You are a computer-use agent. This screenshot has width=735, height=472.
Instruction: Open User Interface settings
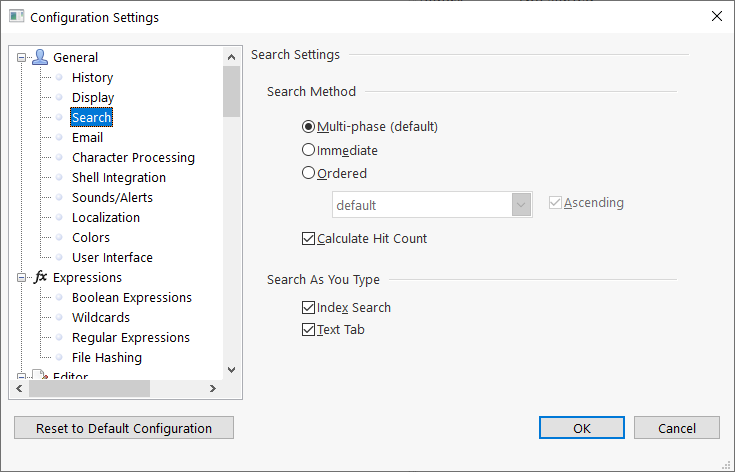pos(112,257)
